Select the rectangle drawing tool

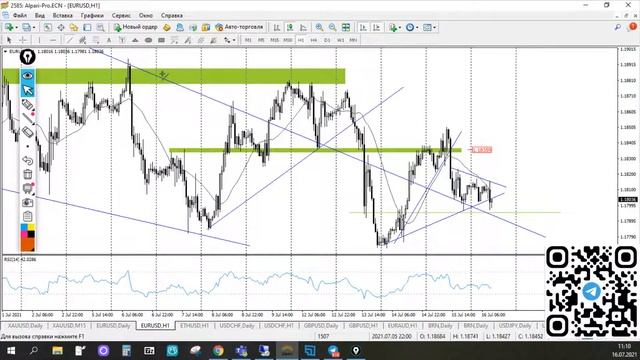162,40
